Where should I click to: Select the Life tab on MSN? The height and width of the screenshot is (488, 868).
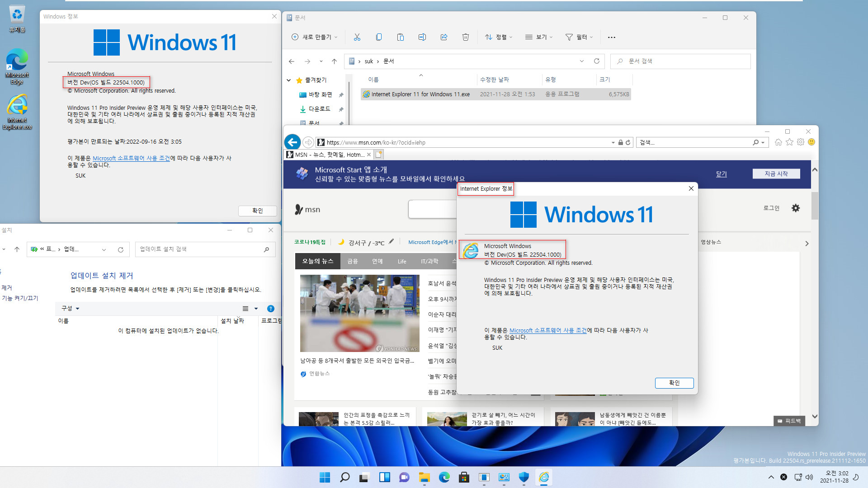(402, 261)
